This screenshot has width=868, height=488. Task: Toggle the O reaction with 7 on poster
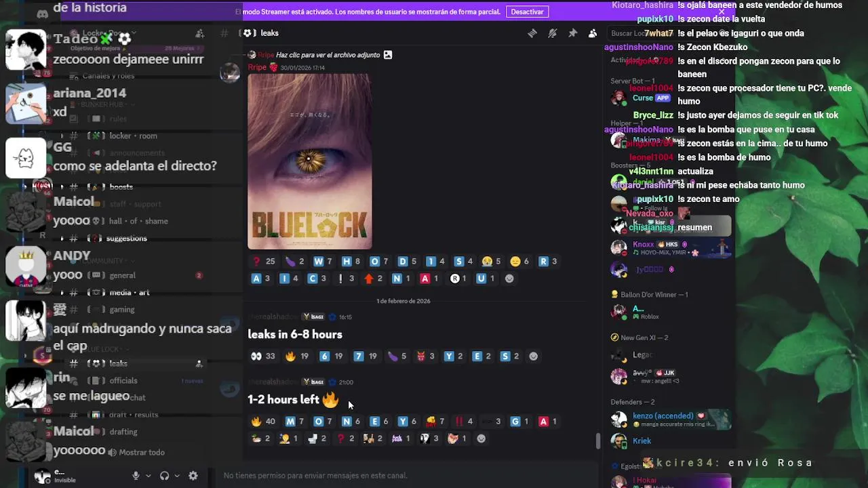pyautogui.click(x=379, y=262)
